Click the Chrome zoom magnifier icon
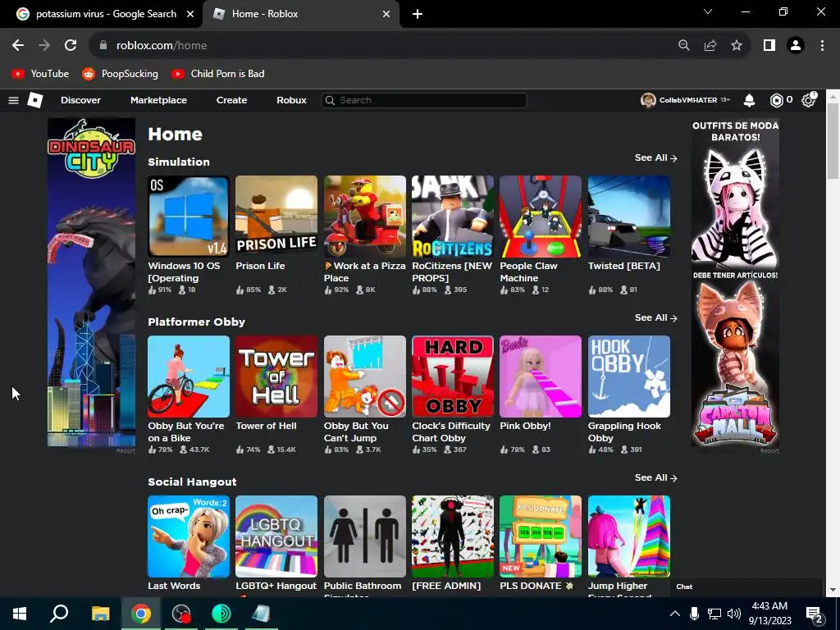 pos(683,46)
